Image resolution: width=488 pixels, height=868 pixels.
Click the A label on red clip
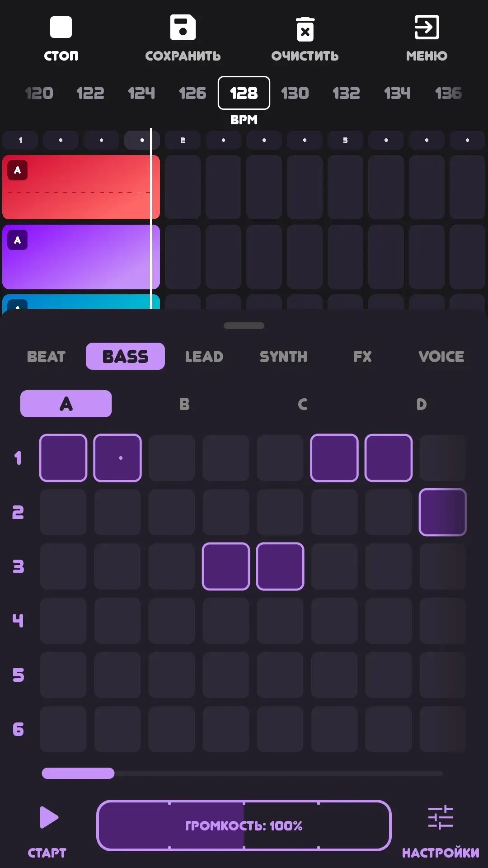click(x=18, y=170)
